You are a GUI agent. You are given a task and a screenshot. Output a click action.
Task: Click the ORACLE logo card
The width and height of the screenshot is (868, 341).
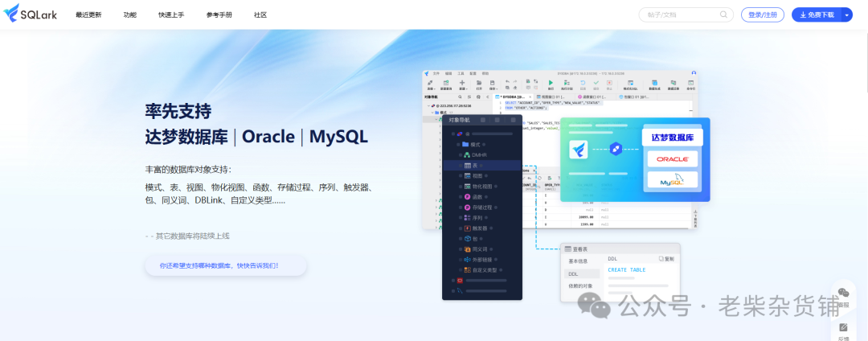(x=673, y=159)
